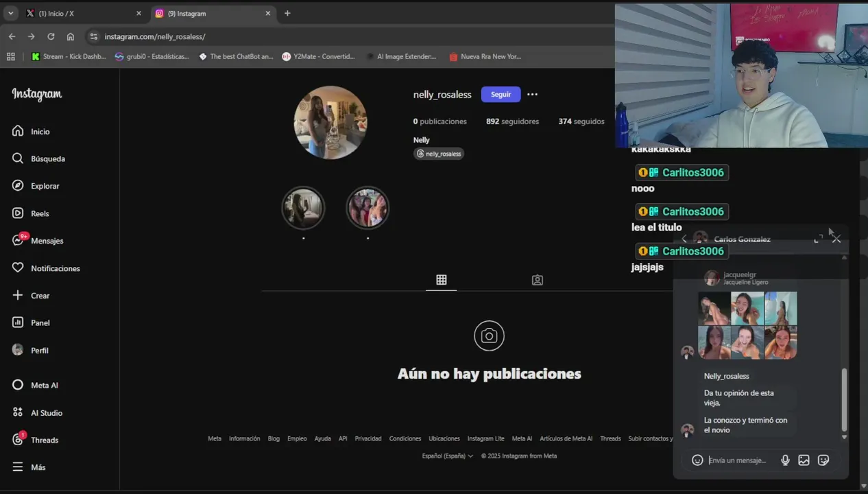Open a new browser tab
Screen dimensions: 868x494
pos(287,13)
